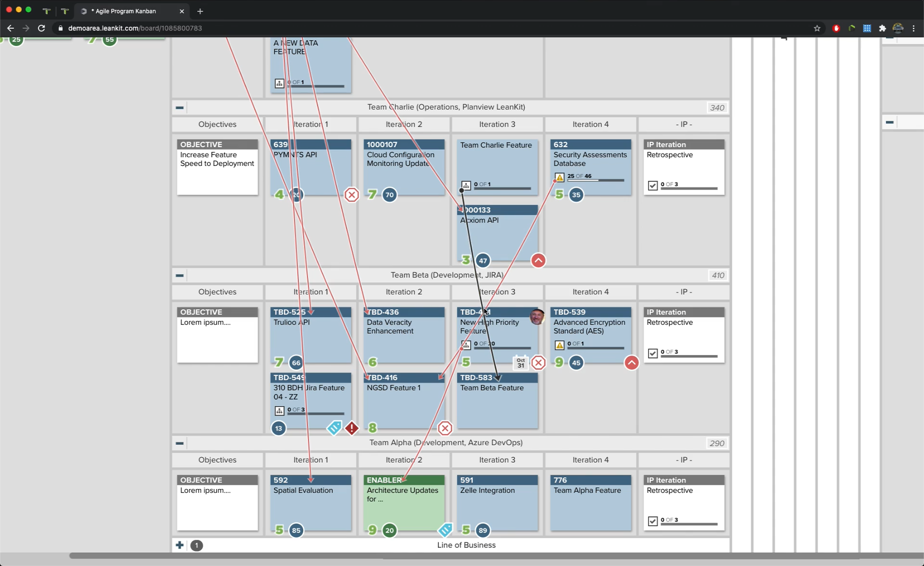
Task: Reload the LeanKit board page
Action: tap(41, 28)
